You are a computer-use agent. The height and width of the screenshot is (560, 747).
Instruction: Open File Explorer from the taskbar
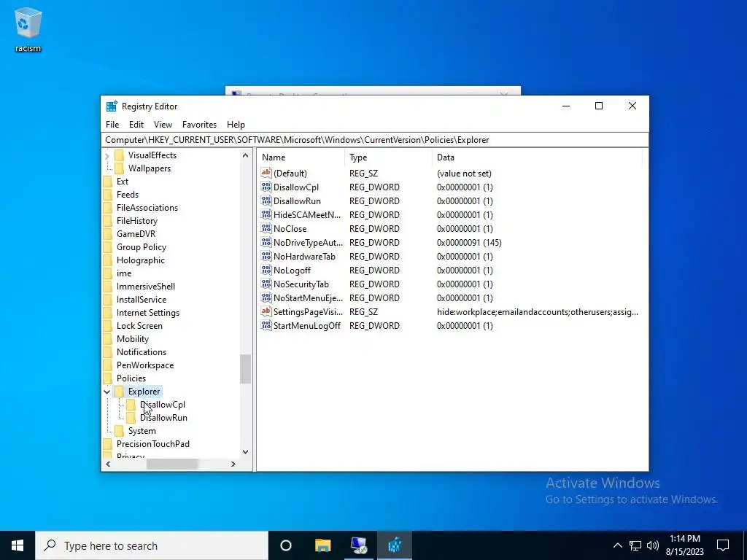point(322,545)
